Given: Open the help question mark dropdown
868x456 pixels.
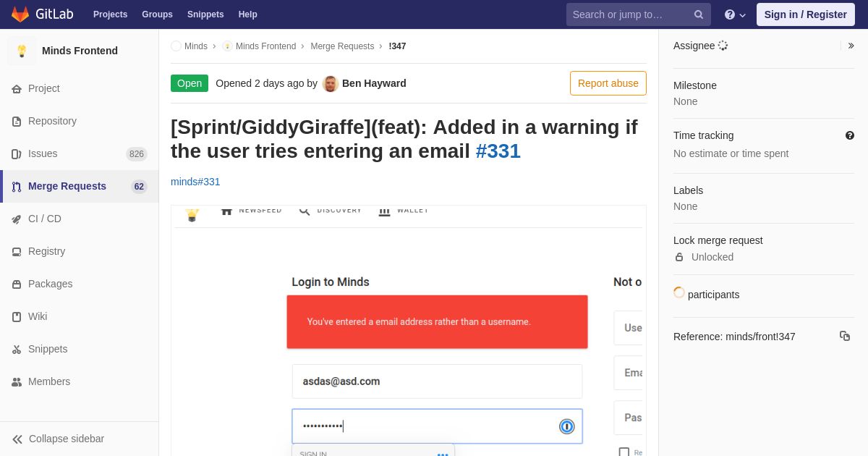Looking at the screenshot, I should [735, 14].
